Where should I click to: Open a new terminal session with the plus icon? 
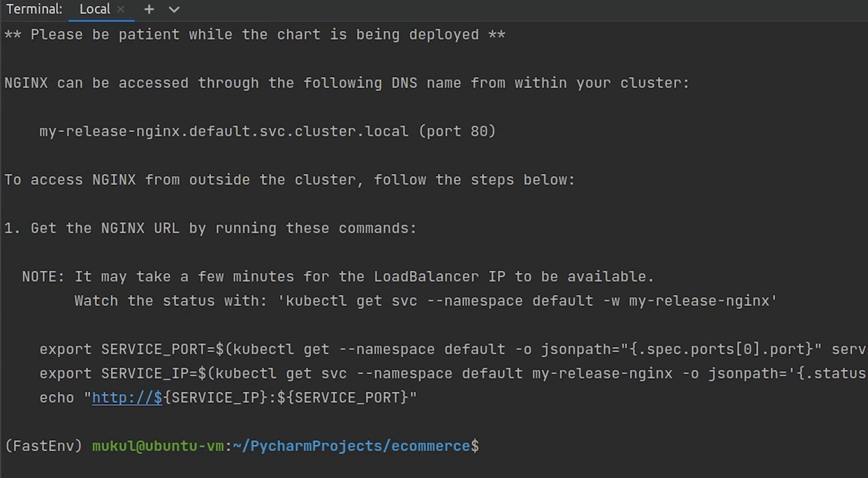149,9
